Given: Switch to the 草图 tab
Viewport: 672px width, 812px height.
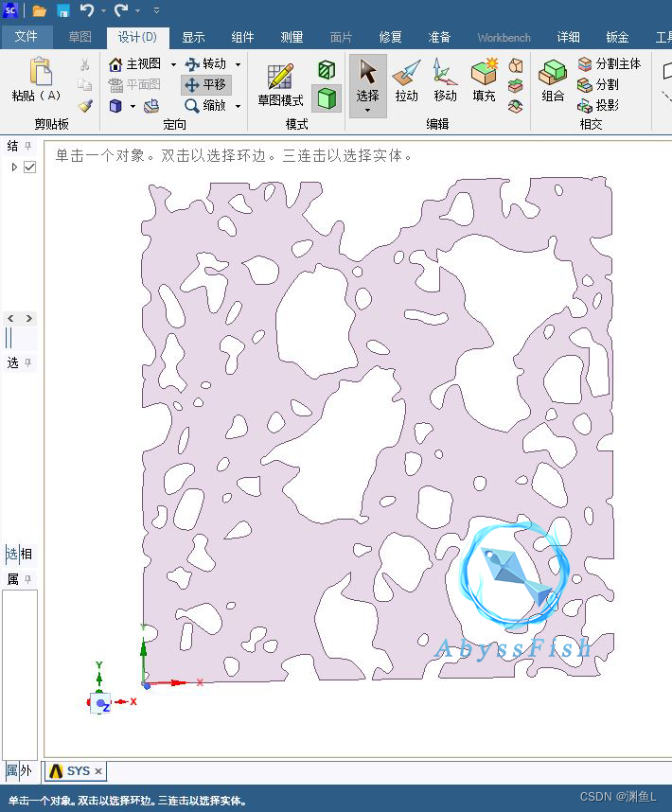Looking at the screenshot, I should pyautogui.click(x=80, y=37).
